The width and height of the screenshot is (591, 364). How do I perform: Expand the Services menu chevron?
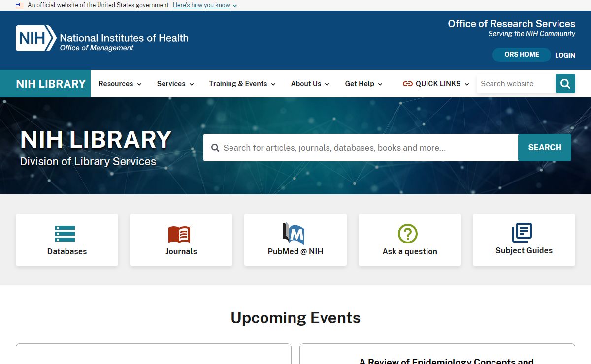192,84
